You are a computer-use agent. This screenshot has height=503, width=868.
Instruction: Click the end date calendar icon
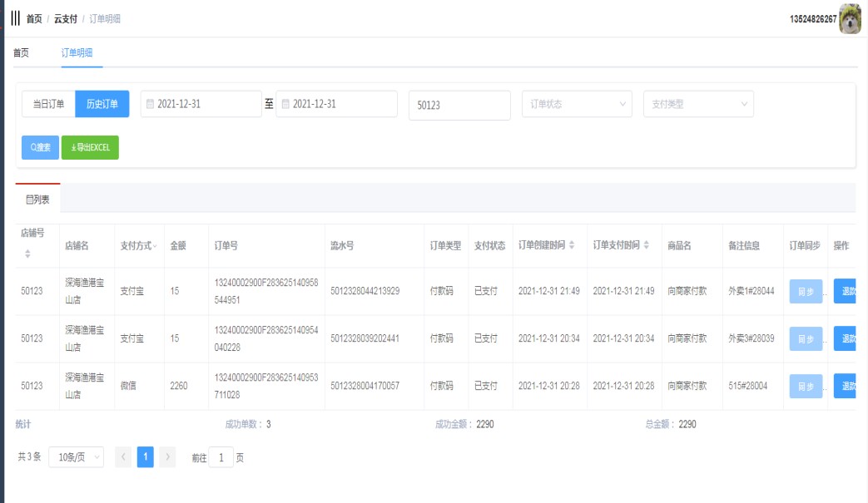pos(285,104)
